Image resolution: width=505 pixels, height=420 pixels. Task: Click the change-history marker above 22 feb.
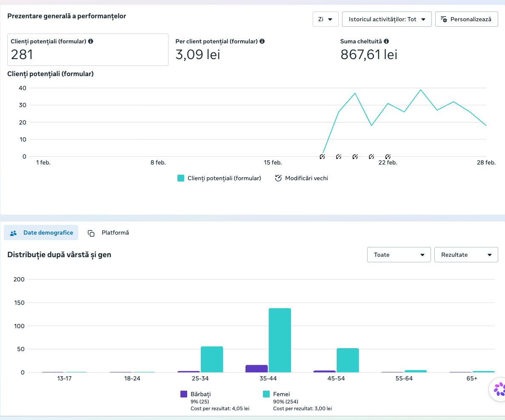388,157
